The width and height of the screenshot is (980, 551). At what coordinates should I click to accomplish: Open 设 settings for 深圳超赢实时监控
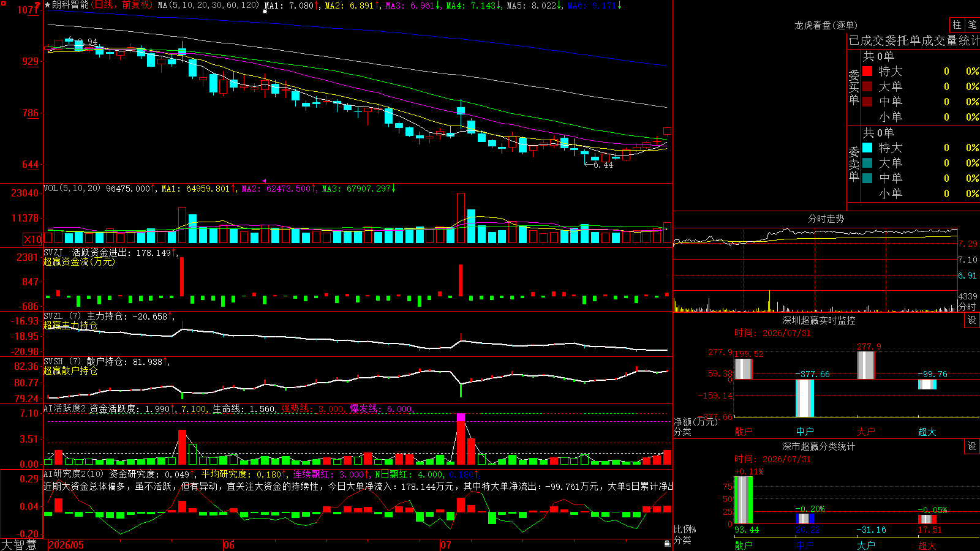[972, 320]
